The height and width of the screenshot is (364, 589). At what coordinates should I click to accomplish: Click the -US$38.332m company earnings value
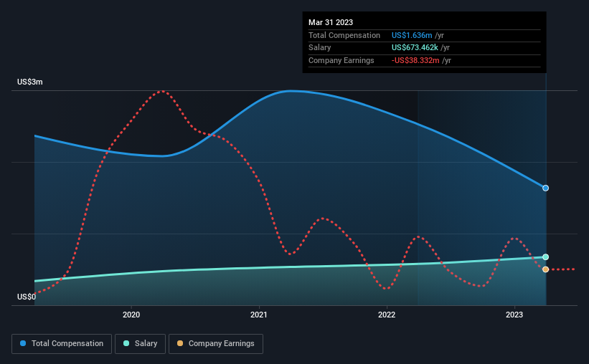click(415, 60)
